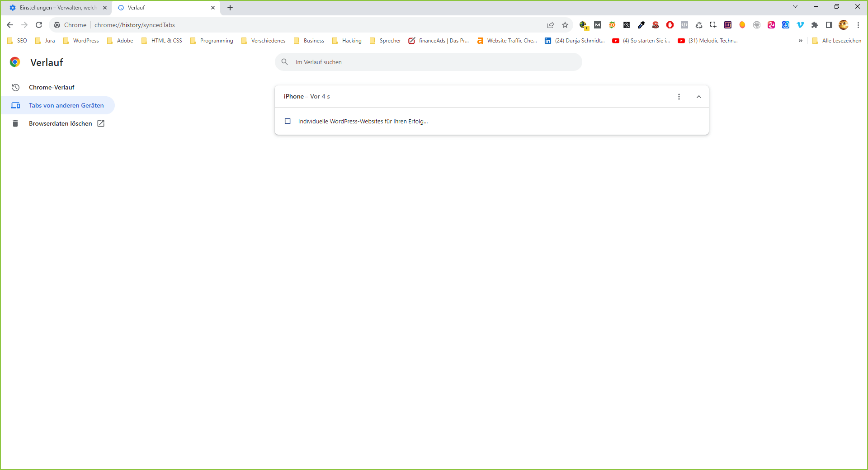This screenshot has height=470, width=868.
Task: Open the Gmail extension icon
Action: (598, 25)
